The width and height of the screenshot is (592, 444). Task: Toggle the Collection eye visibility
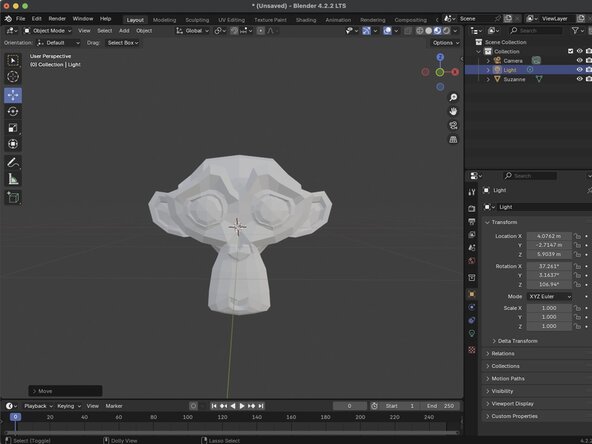tap(580, 51)
